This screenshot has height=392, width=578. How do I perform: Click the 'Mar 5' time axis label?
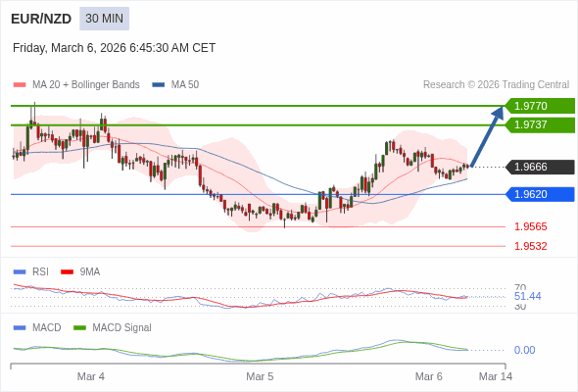coord(260,376)
